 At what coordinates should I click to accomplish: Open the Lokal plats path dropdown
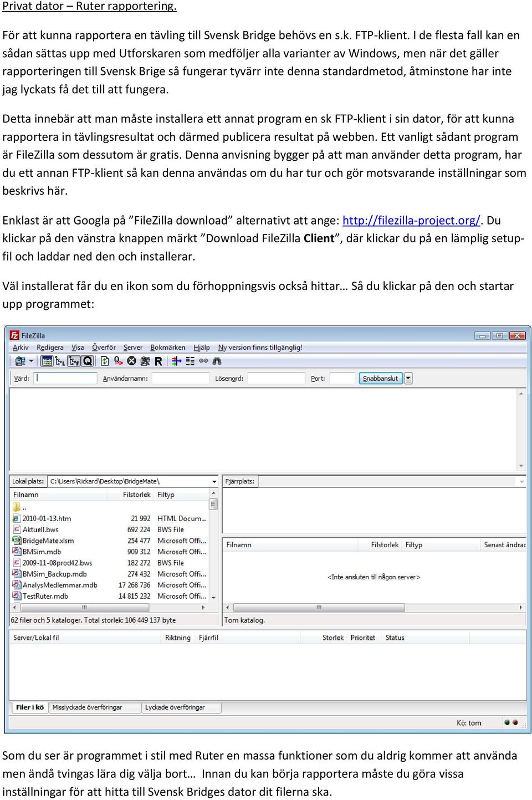pyautogui.click(x=214, y=481)
